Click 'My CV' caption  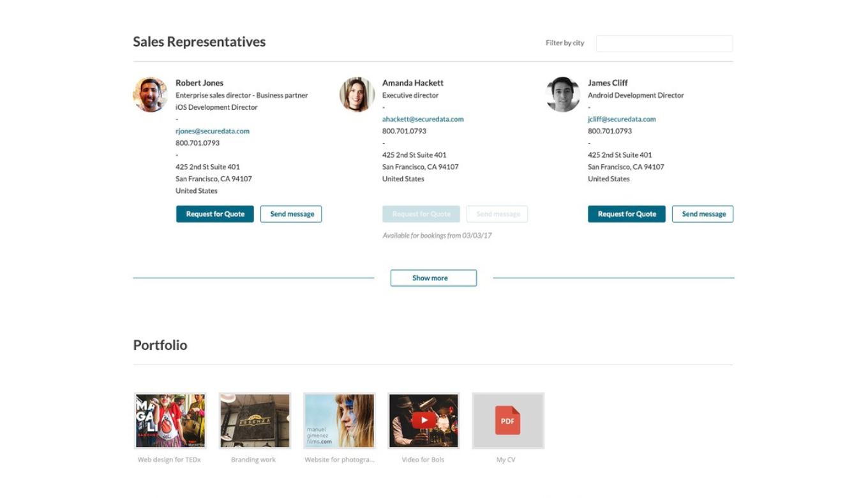506,460
